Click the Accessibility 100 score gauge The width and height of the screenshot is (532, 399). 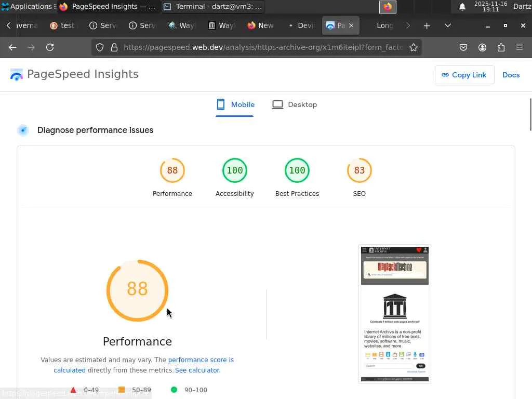point(235,170)
